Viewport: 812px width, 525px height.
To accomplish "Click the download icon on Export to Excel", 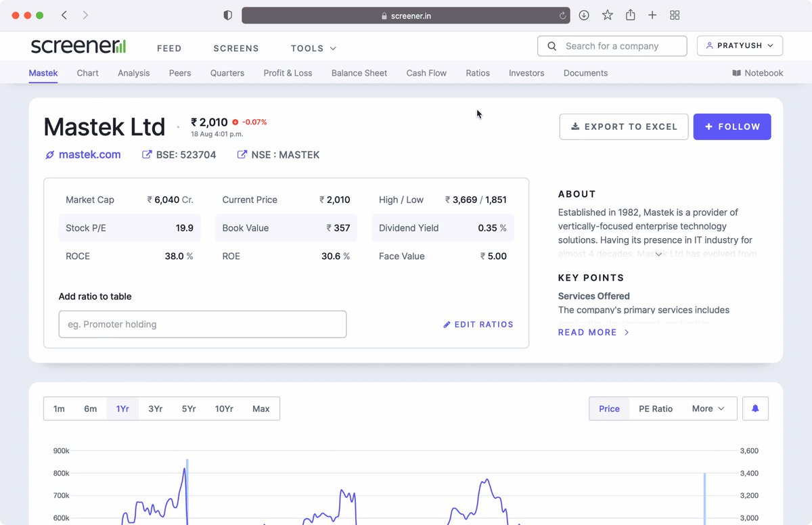I will 575,127.
